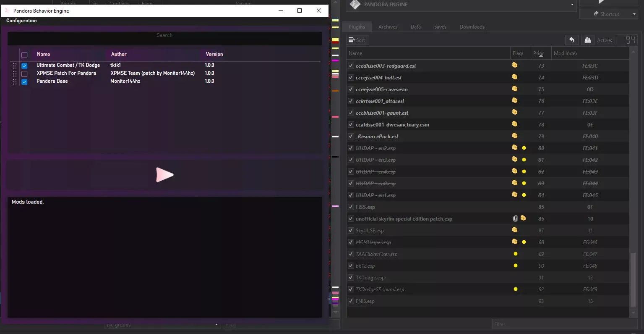The image size is (644, 334).
Task: Sort plugin list by the Name column header
Action: [428, 53]
